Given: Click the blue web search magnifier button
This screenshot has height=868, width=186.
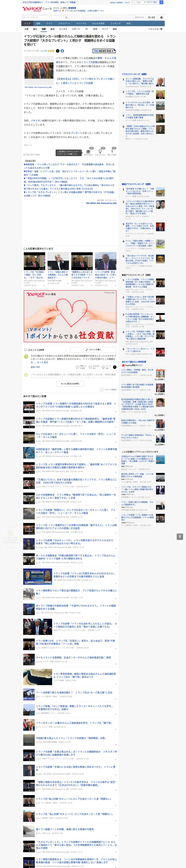Looking at the screenshot, I should pyautogui.click(x=161, y=2).
